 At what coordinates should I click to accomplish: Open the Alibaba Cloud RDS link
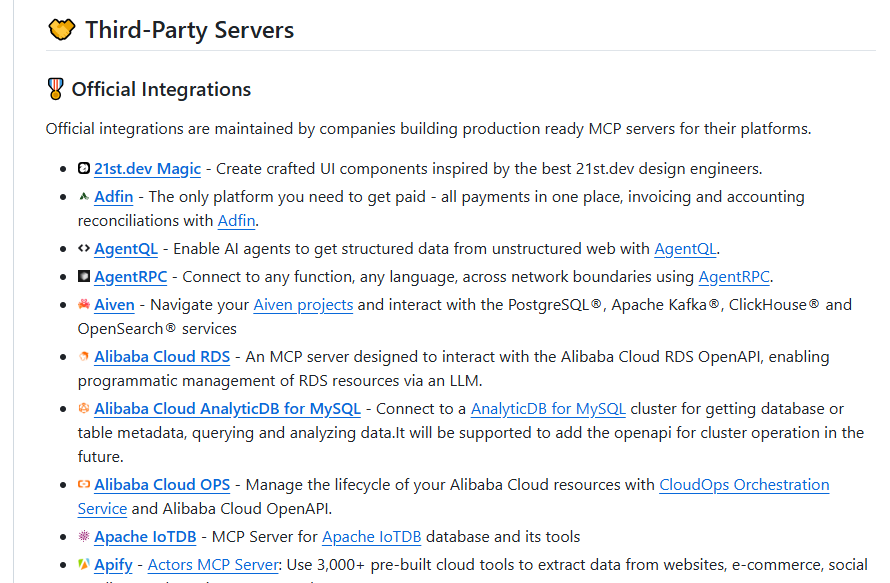162,356
